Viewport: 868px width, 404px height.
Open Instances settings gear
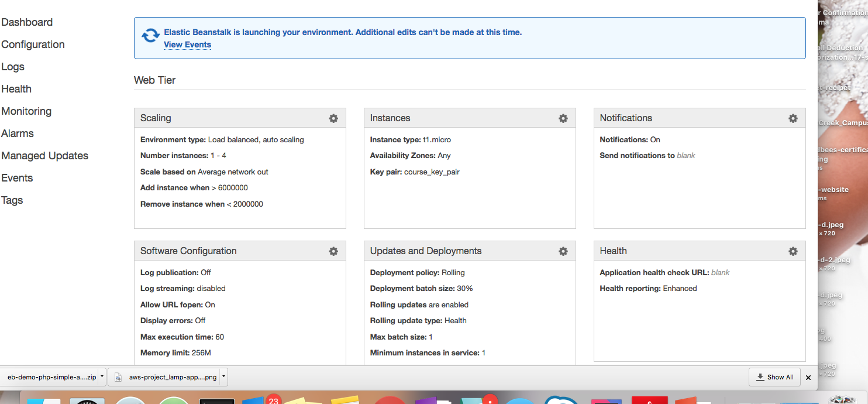point(563,118)
